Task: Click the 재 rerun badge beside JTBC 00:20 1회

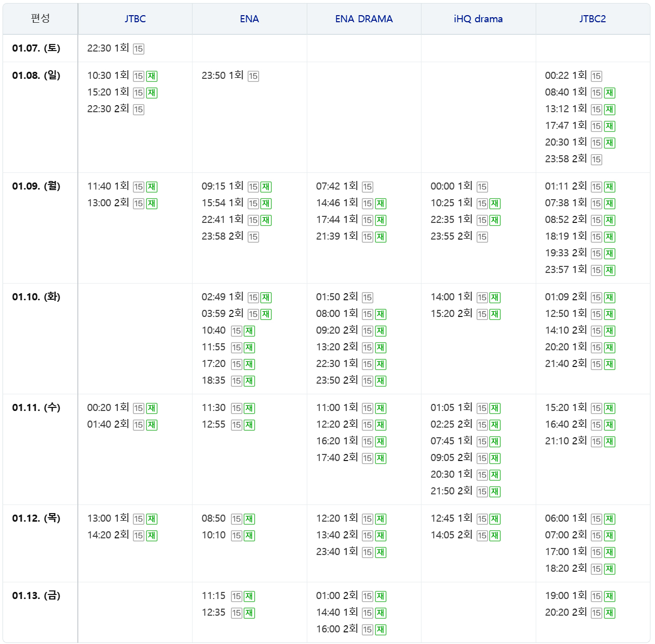Action: coord(152,408)
